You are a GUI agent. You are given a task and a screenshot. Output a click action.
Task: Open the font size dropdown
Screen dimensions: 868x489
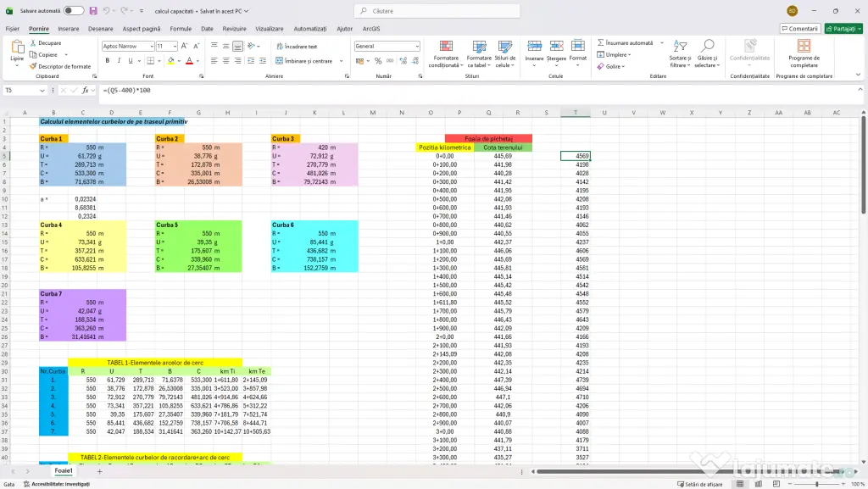click(175, 47)
